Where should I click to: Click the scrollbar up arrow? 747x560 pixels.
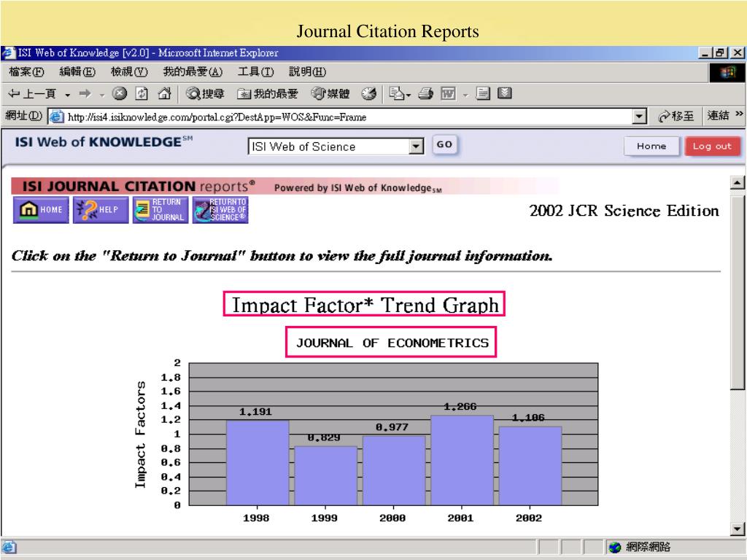[738, 182]
